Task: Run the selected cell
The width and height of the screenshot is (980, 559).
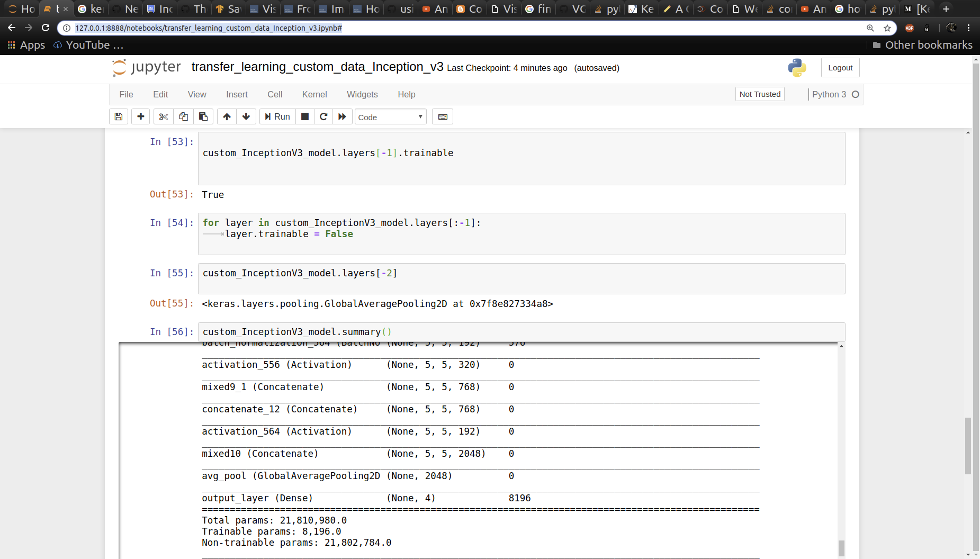Action: coord(277,116)
